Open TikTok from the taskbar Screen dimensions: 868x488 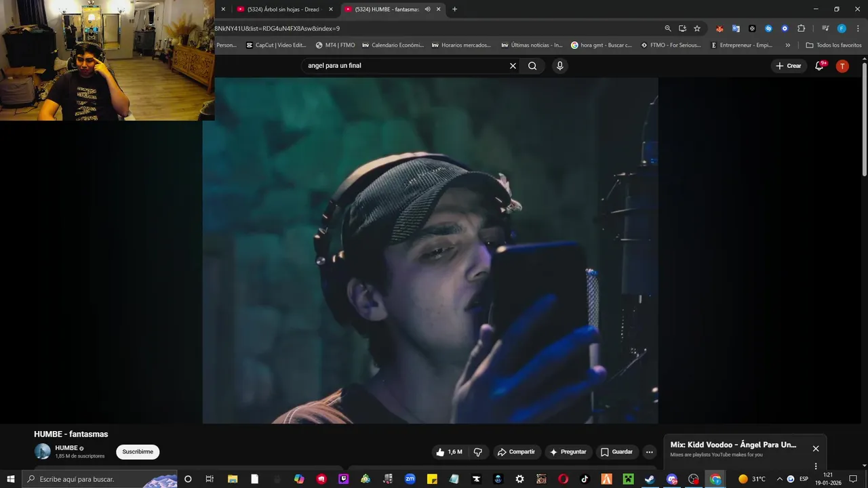[x=585, y=479]
